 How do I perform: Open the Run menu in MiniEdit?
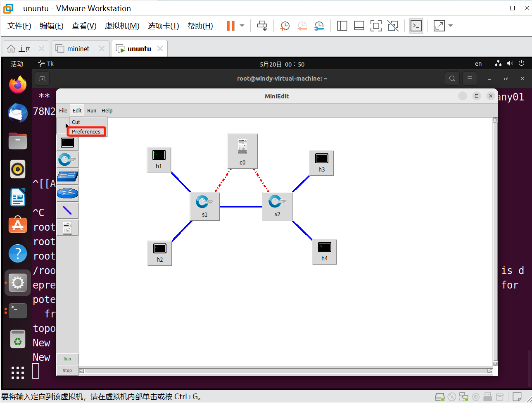pyautogui.click(x=92, y=110)
